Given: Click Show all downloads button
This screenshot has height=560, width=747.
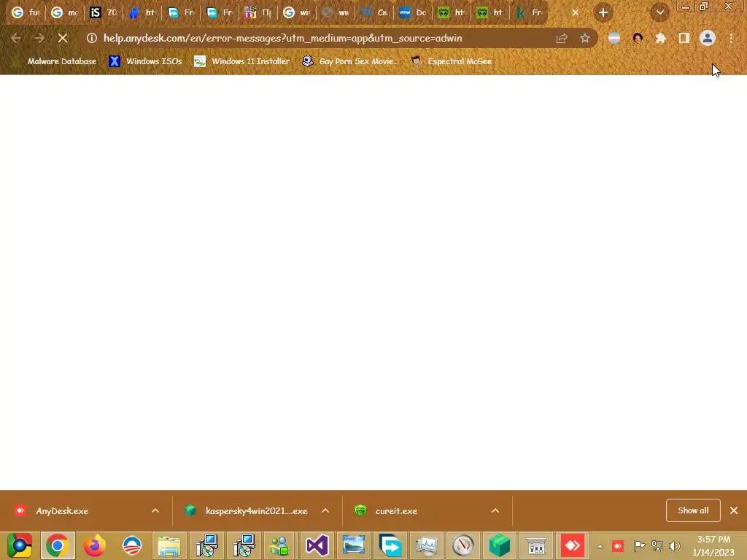Looking at the screenshot, I should [693, 510].
